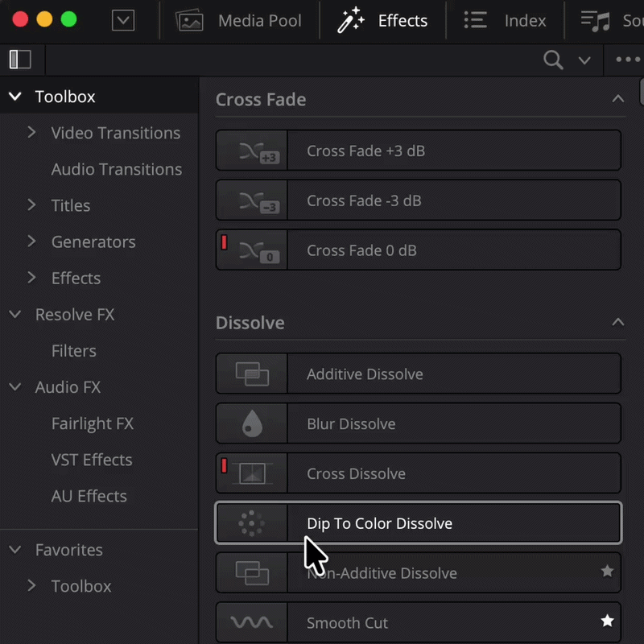Viewport: 644px width, 644px height.
Task: Click the Additive Dissolve overlapping squares icon
Action: click(x=252, y=374)
